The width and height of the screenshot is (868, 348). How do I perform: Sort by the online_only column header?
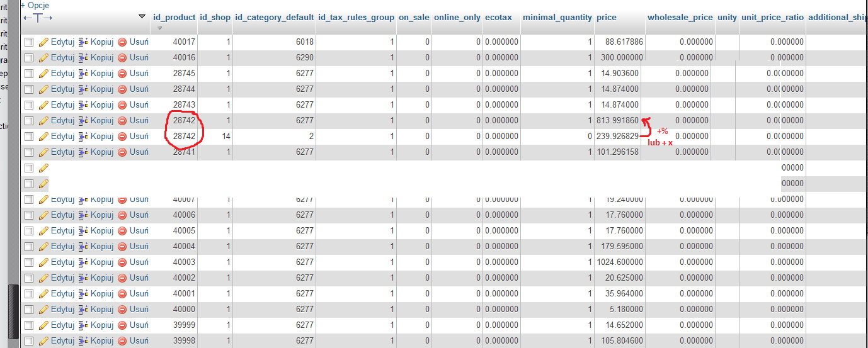pos(457,17)
